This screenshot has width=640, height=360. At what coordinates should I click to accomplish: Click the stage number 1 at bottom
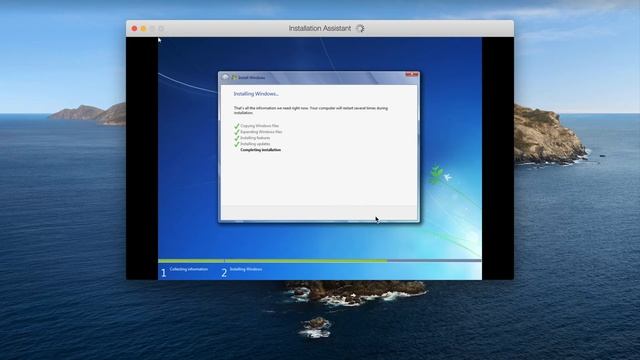pyautogui.click(x=164, y=273)
